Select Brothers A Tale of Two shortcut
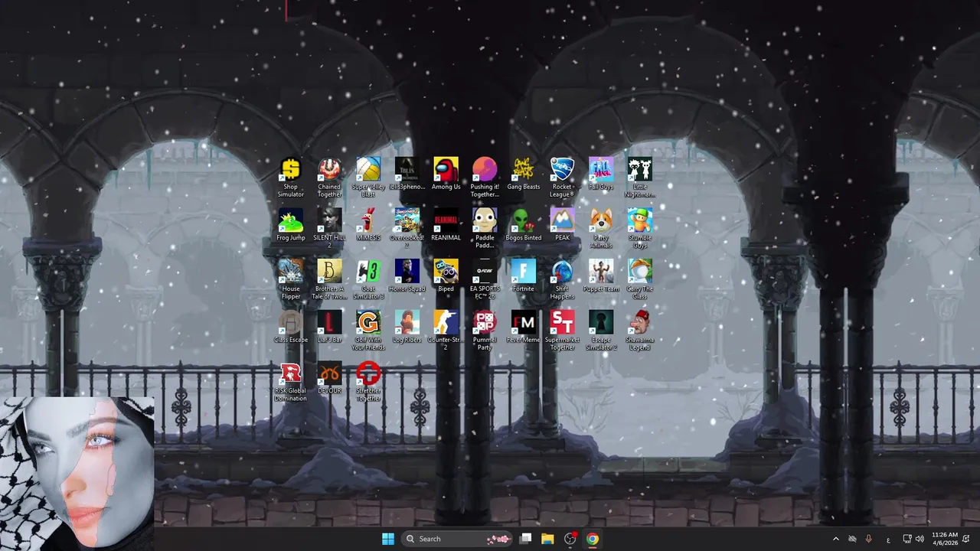The image size is (980, 551). click(330, 280)
